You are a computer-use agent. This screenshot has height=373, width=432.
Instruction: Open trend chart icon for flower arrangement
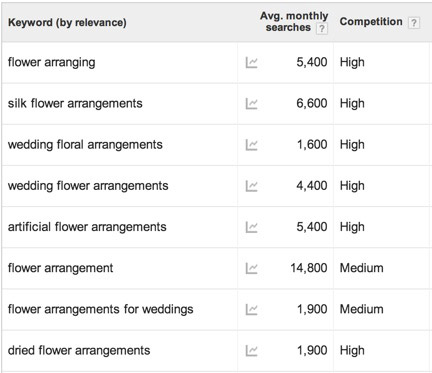tap(251, 268)
